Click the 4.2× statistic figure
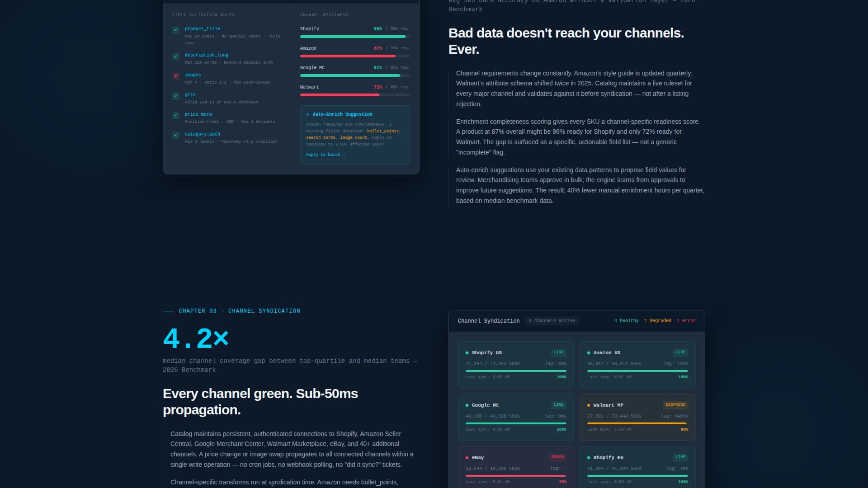Screen dimensions: 868x488 (196, 338)
